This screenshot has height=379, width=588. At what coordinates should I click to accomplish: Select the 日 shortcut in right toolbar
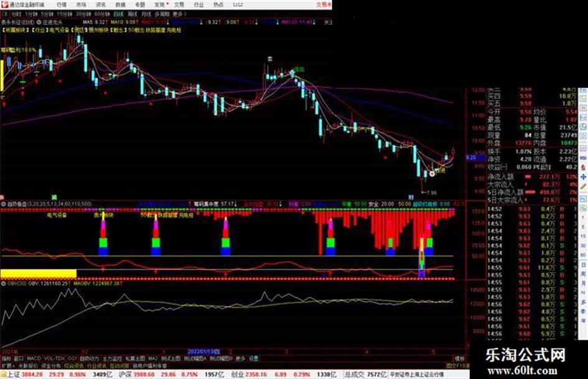click(583, 264)
